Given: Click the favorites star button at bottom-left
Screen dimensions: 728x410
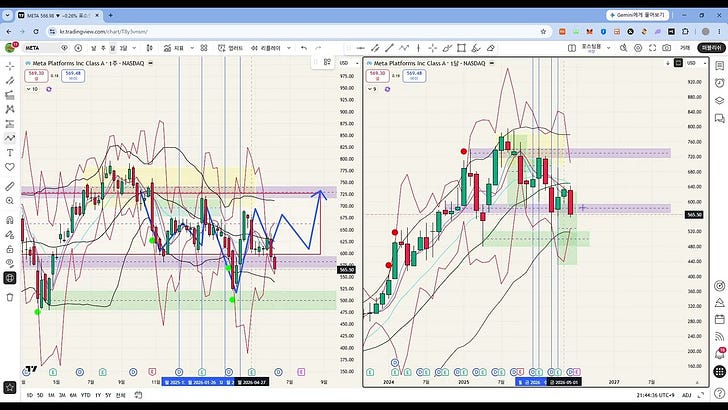Looking at the screenshot, I should tap(10, 387).
